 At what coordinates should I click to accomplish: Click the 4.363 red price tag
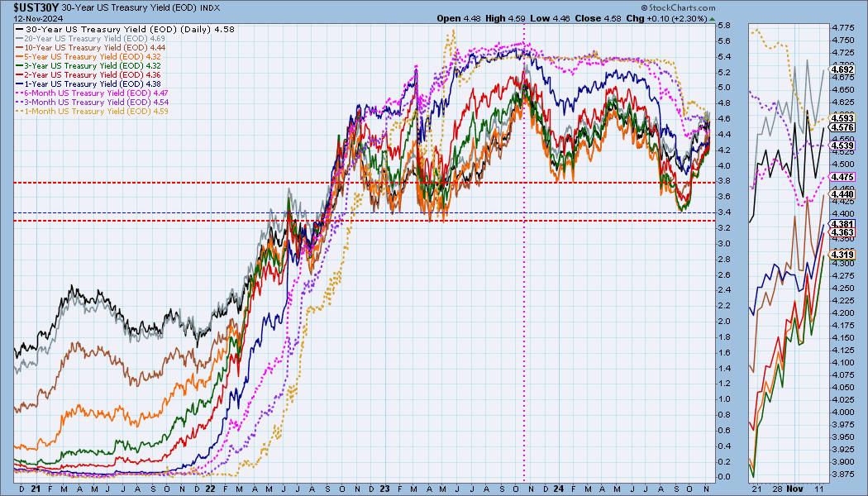842,233
